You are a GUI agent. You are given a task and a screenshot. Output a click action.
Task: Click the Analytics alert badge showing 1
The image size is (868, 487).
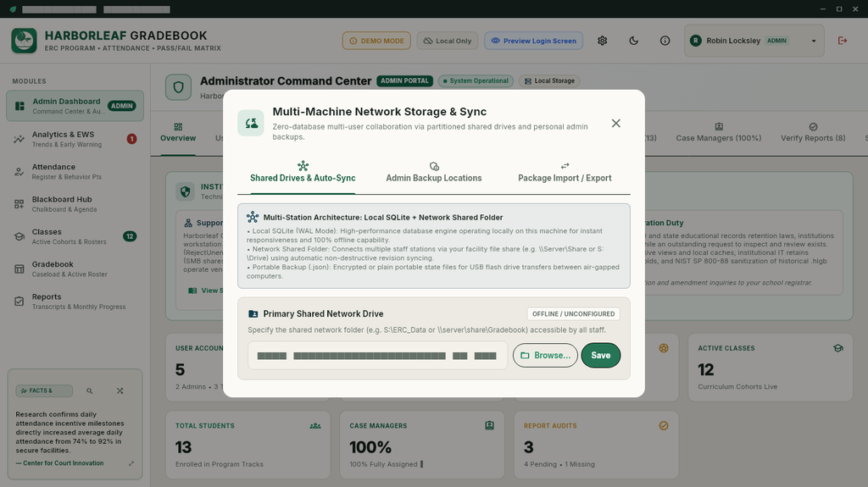click(131, 139)
